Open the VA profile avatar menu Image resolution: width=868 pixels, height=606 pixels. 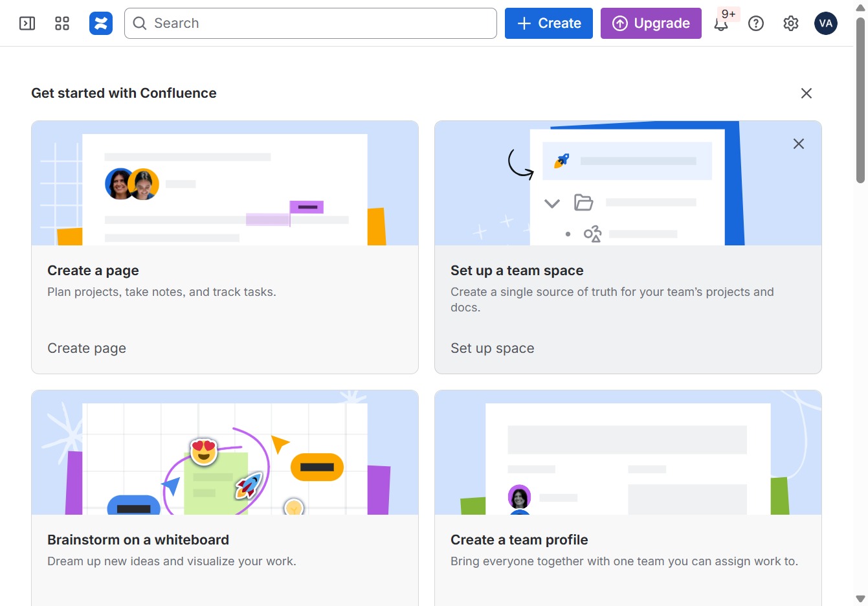tap(826, 23)
